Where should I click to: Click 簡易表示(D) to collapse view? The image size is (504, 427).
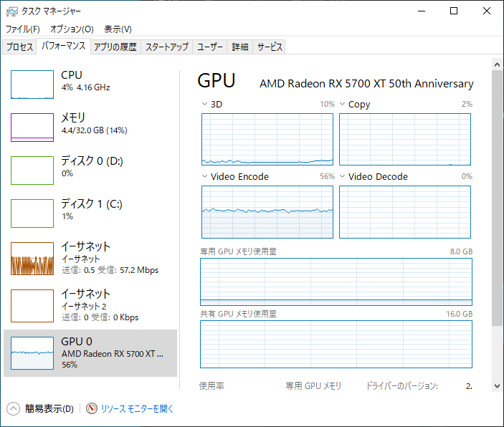click(x=49, y=408)
